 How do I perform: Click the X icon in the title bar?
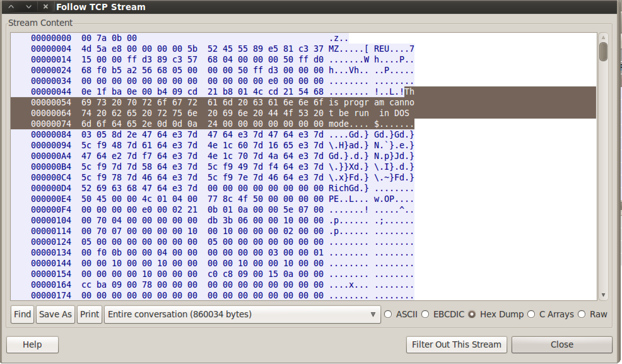46,7
